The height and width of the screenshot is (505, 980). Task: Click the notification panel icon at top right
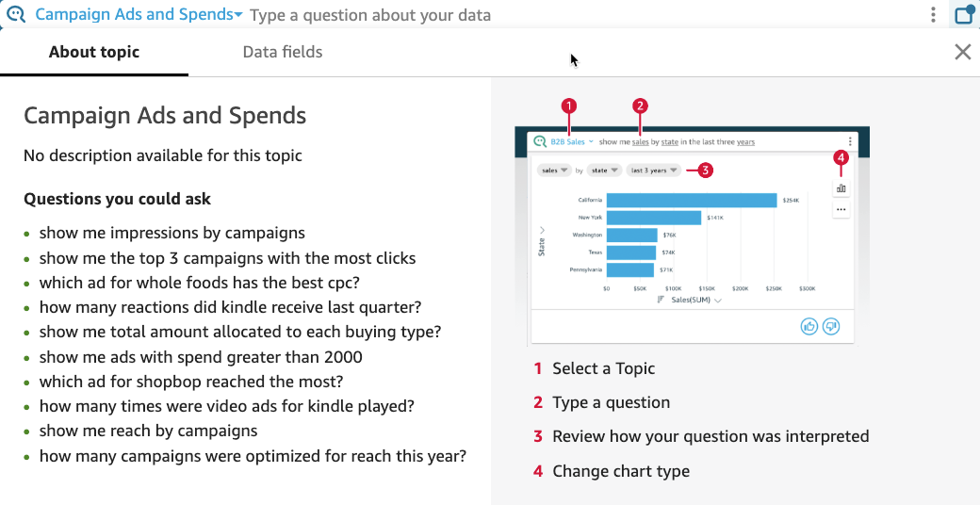click(x=963, y=15)
